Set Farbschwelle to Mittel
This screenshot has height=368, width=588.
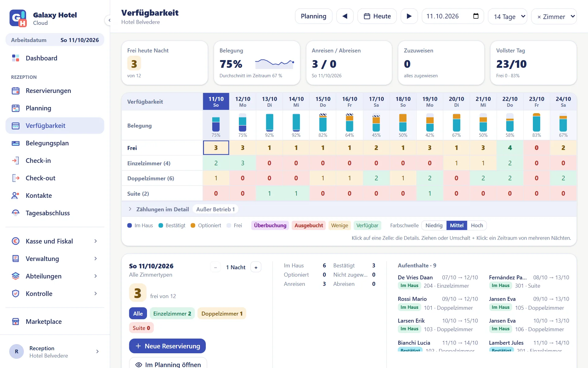pos(457,225)
